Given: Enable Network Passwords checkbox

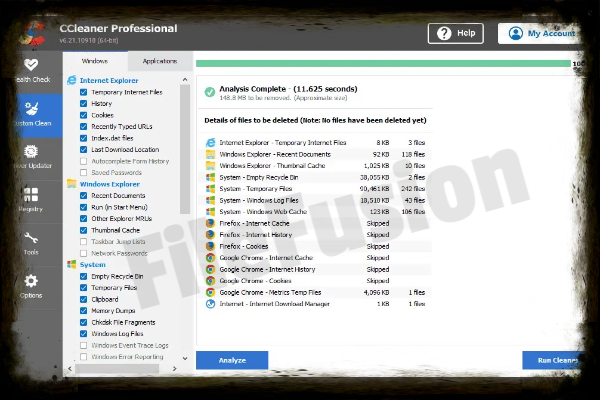Looking at the screenshot, I should (83, 253).
